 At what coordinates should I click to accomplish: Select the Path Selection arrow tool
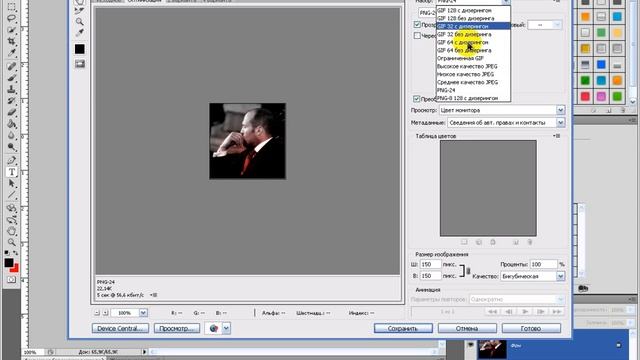click(x=11, y=183)
